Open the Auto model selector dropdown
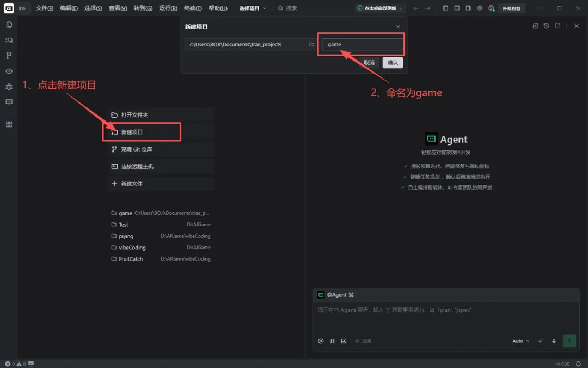Screen dimensions: 588x368 tap(521, 341)
